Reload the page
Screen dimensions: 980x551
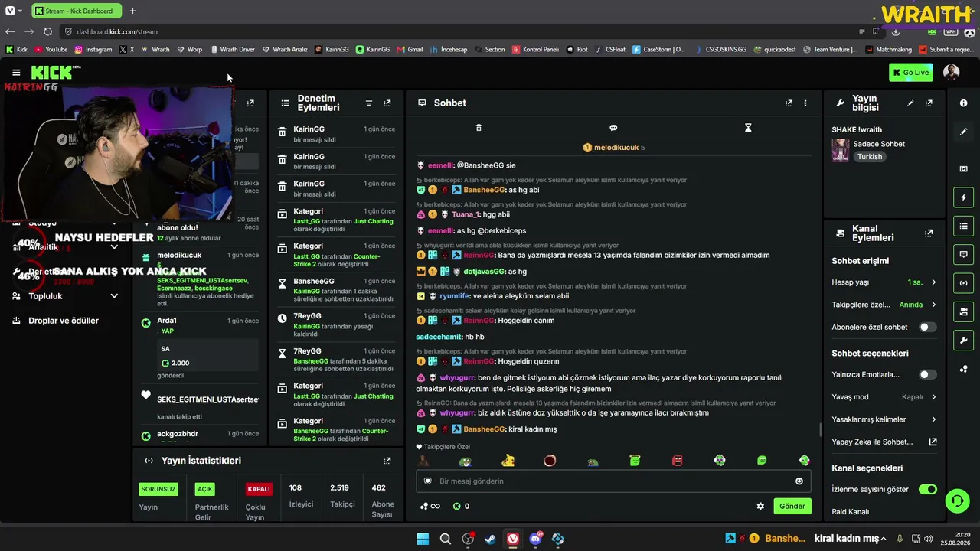tap(47, 31)
